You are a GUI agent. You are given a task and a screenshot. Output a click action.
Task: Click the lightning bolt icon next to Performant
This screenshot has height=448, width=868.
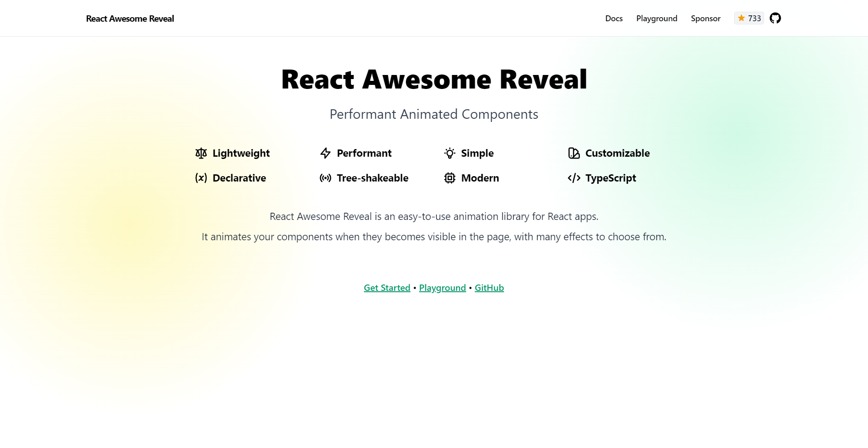pos(325,153)
